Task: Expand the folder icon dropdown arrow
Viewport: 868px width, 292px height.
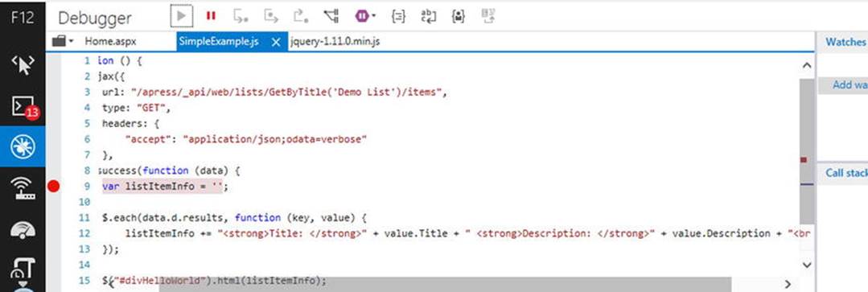Action: point(71,42)
